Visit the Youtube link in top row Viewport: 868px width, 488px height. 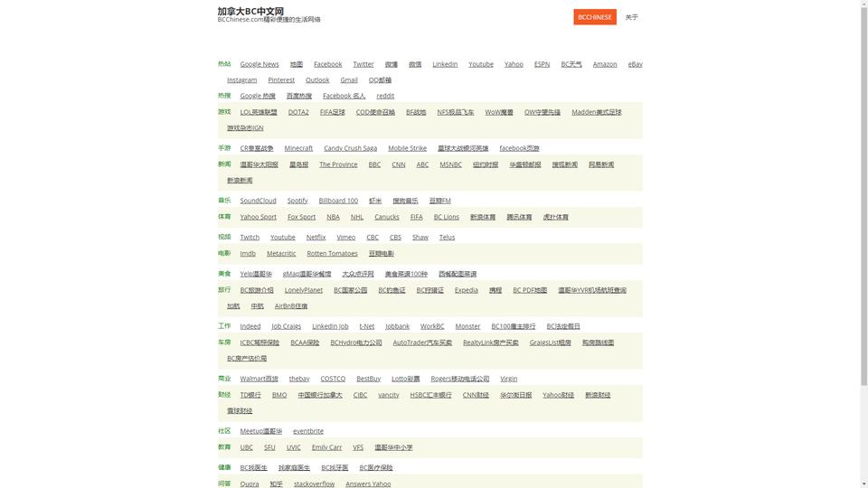(x=480, y=64)
